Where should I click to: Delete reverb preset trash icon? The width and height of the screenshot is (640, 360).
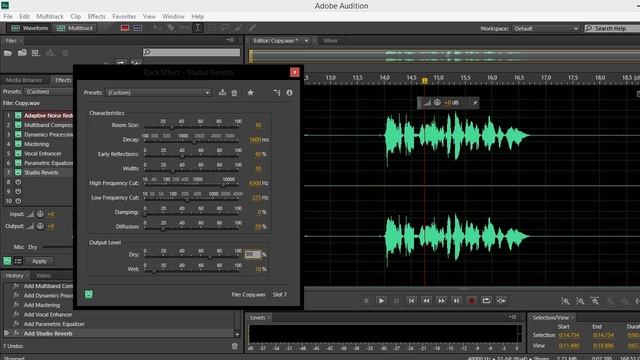tap(234, 93)
